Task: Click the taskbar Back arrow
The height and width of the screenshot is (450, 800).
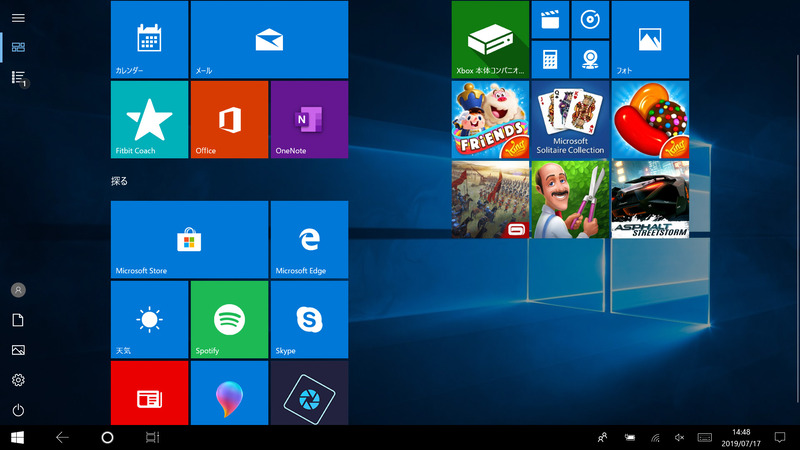Action: pos(62,437)
